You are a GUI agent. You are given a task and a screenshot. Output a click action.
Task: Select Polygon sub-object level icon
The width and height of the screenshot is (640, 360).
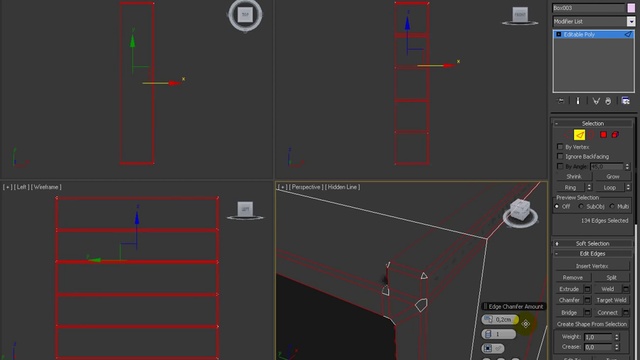point(603,135)
